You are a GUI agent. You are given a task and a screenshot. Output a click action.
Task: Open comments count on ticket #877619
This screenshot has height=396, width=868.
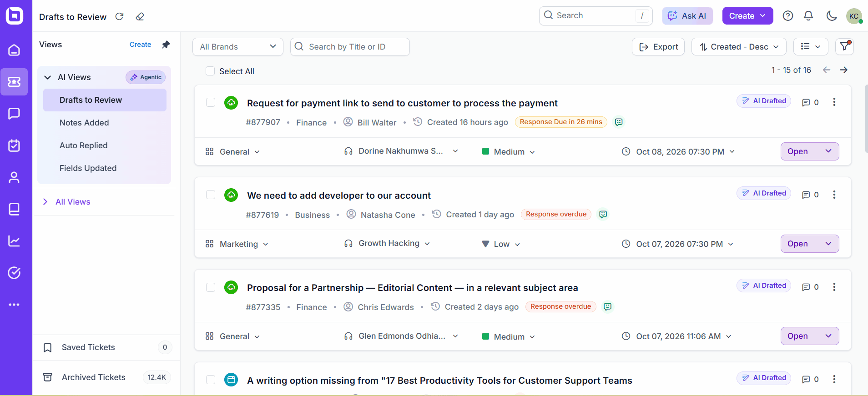coord(810,195)
